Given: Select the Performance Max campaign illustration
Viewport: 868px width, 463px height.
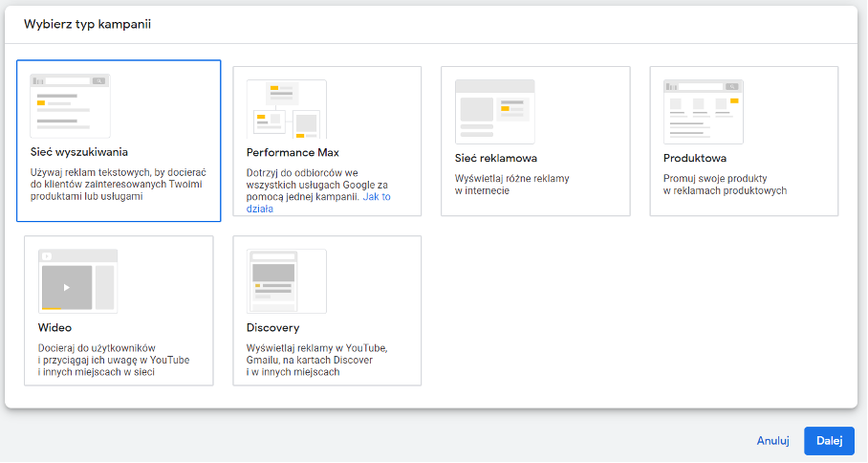Looking at the screenshot, I should pyautogui.click(x=287, y=109).
